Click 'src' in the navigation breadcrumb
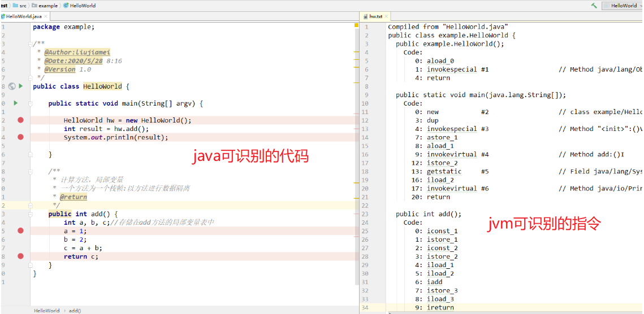The width and height of the screenshot is (644, 314). [23, 6]
